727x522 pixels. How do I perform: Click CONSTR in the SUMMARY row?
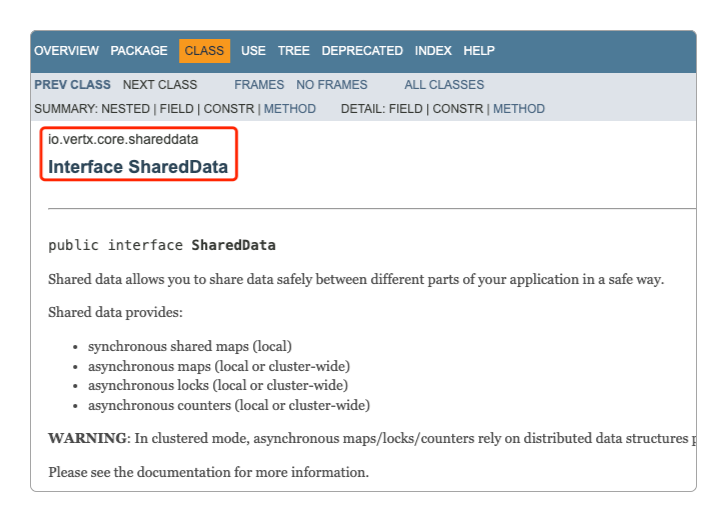click(x=229, y=109)
